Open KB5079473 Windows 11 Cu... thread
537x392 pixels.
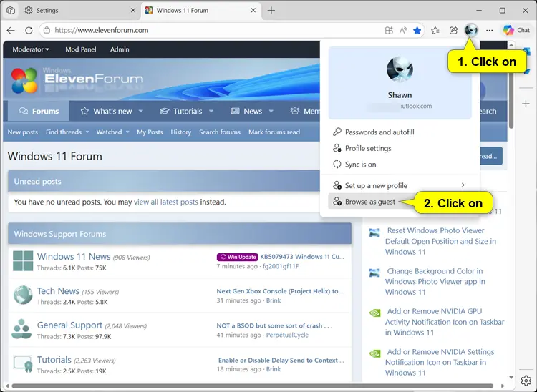(302, 257)
